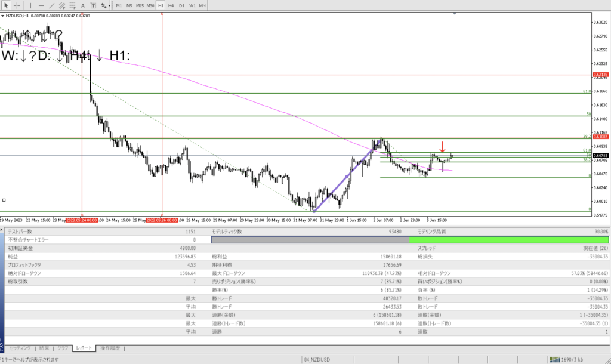Viewport: 611px width, 364px height.
Task: Pick the equidistant channel tool
Action: pyautogui.click(x=62, y=5)
